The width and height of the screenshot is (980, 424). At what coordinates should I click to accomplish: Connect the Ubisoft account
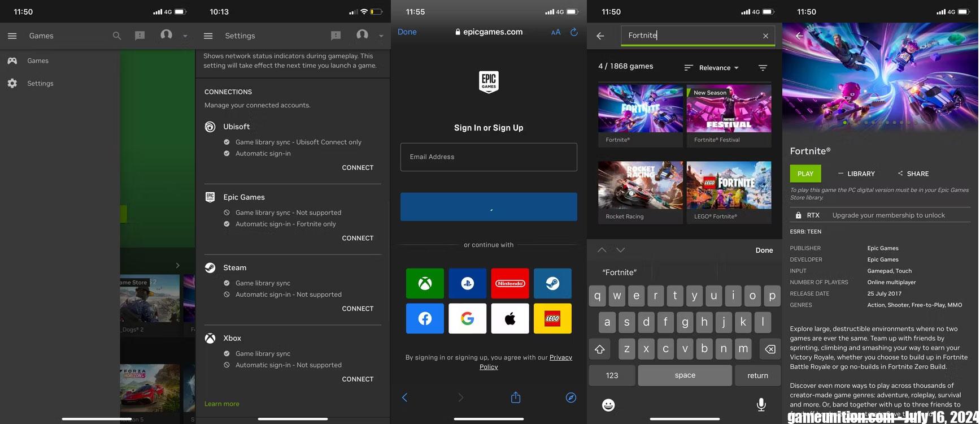[x=358, y=167]
